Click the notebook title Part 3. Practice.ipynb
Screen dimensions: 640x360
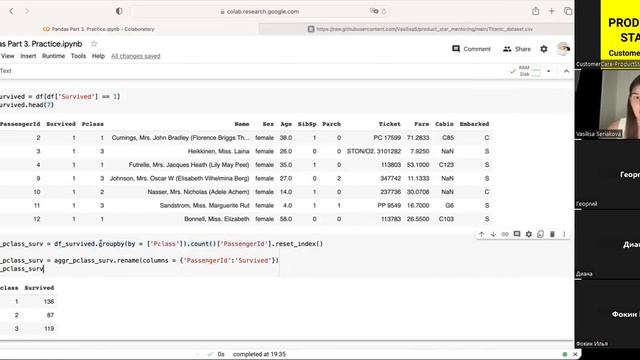pos(41,44)
